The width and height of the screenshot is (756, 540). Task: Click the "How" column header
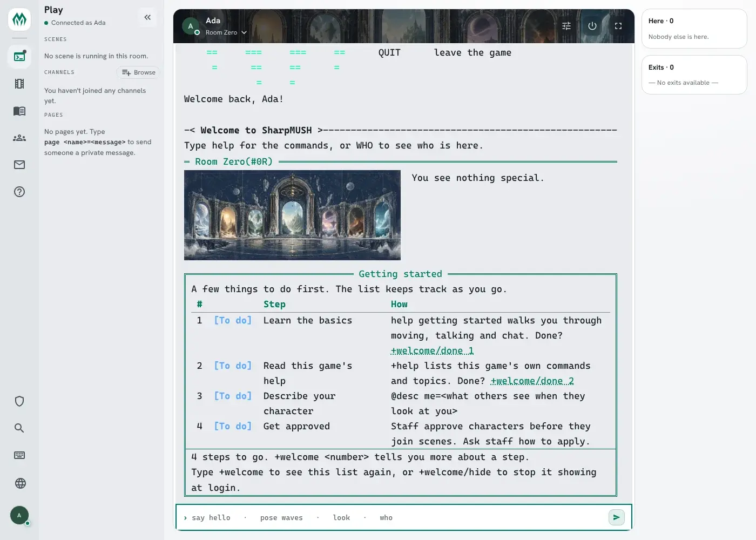(x=399, y=304)
